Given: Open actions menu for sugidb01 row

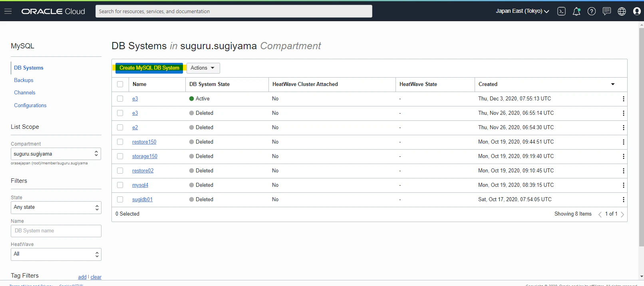Looking at the screenshot, I should pyautogui.click(x=623, y=200).
